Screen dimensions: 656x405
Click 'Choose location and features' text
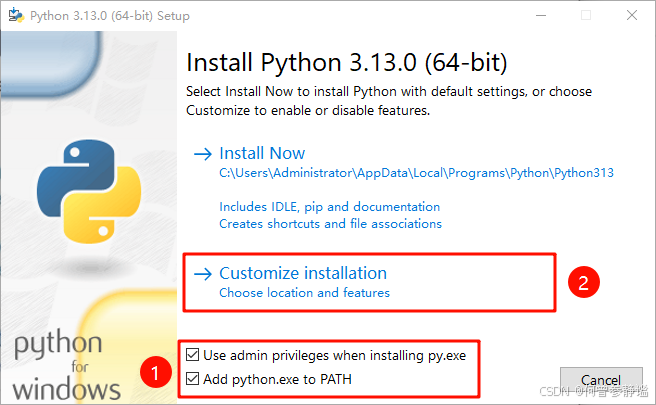(305, 292)
